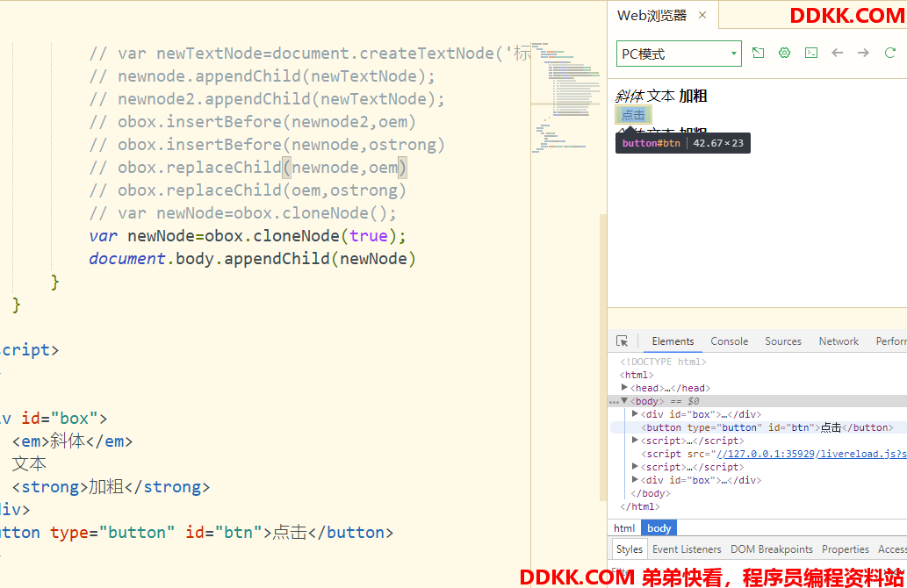
Task: Open the Performance tab
Action: click(891, 341)
